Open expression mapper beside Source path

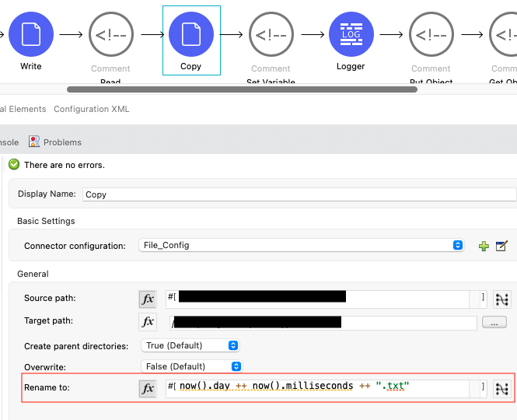click(501, 299)
